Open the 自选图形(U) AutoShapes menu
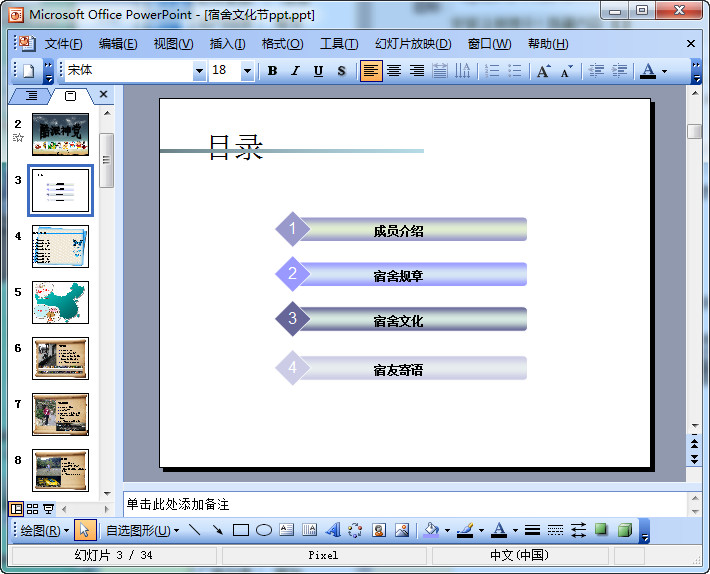This screenshot has height=574, width=710. [x=142, y=530]
